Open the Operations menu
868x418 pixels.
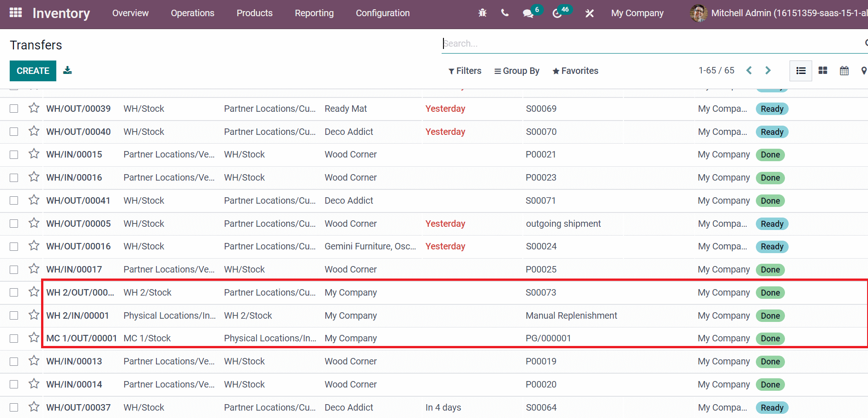click(x=192, y=13)
